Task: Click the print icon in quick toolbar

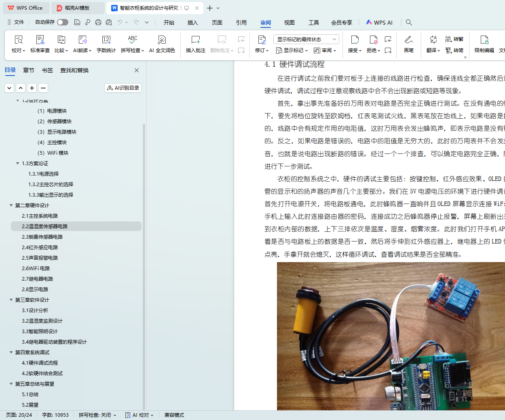Action: [98, 23]
